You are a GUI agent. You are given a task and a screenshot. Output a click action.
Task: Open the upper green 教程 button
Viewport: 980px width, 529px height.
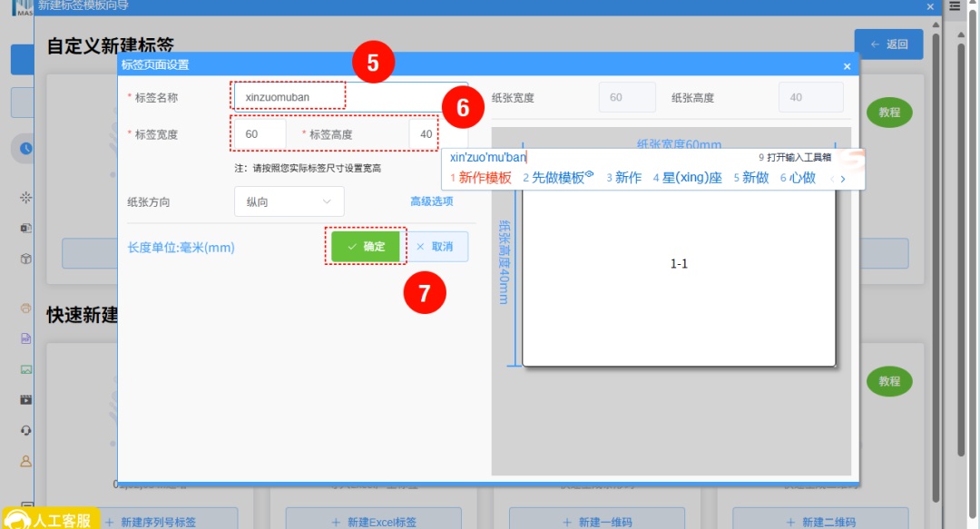tap(889, 113)
